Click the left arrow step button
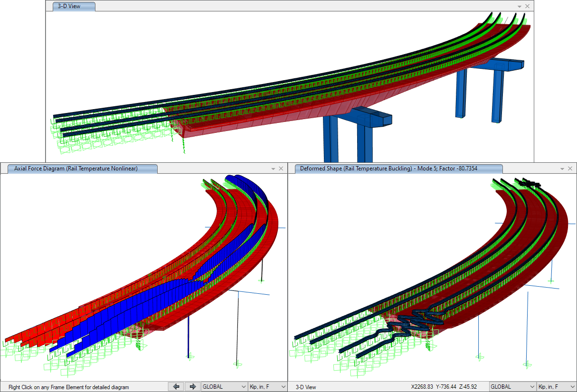 coord(176,387)
